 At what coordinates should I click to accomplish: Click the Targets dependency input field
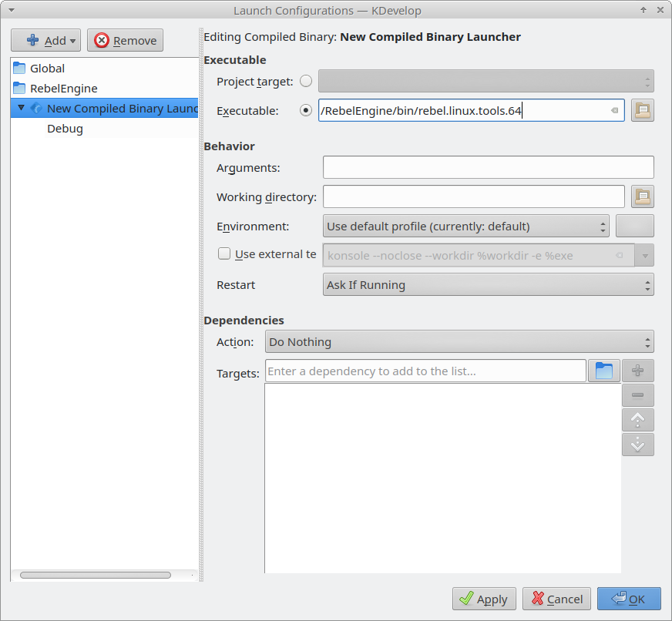pyautogui.click(x=425, y=371)
